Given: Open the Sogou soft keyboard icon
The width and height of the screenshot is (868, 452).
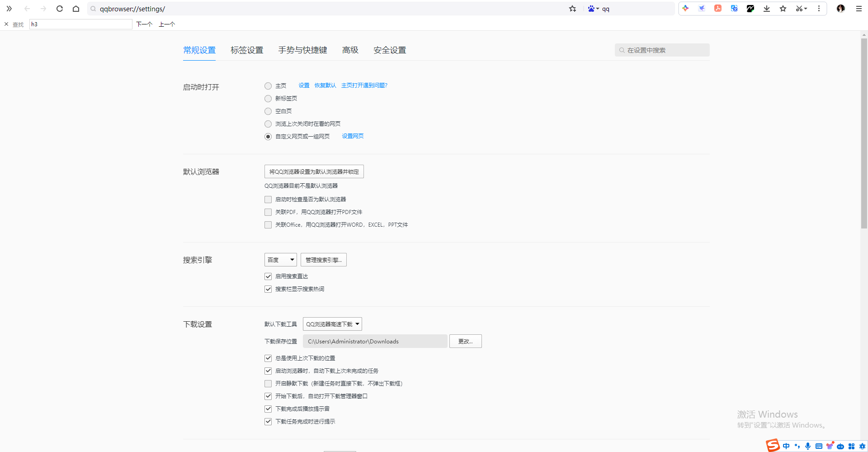Looking at the screenshot, I should (819, 446).
